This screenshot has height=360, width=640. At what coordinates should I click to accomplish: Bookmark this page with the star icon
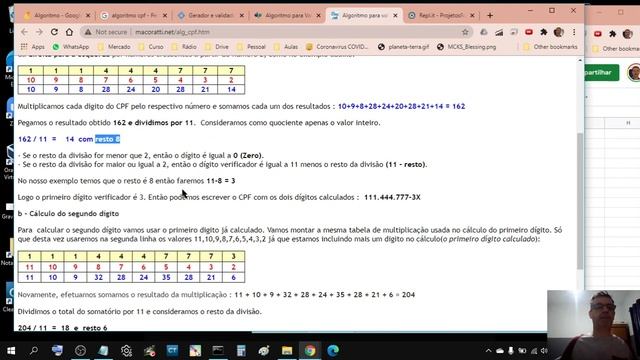click(x=465, y=32)
